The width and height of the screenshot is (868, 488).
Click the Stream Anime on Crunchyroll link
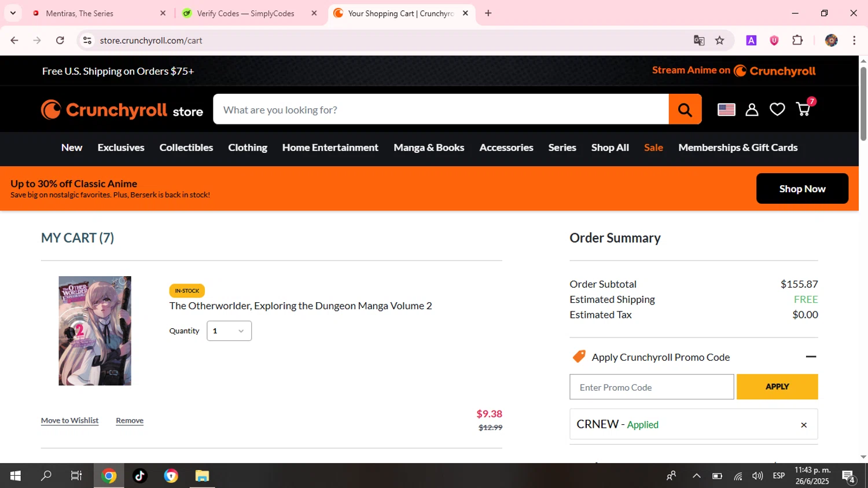click(734, 71)
